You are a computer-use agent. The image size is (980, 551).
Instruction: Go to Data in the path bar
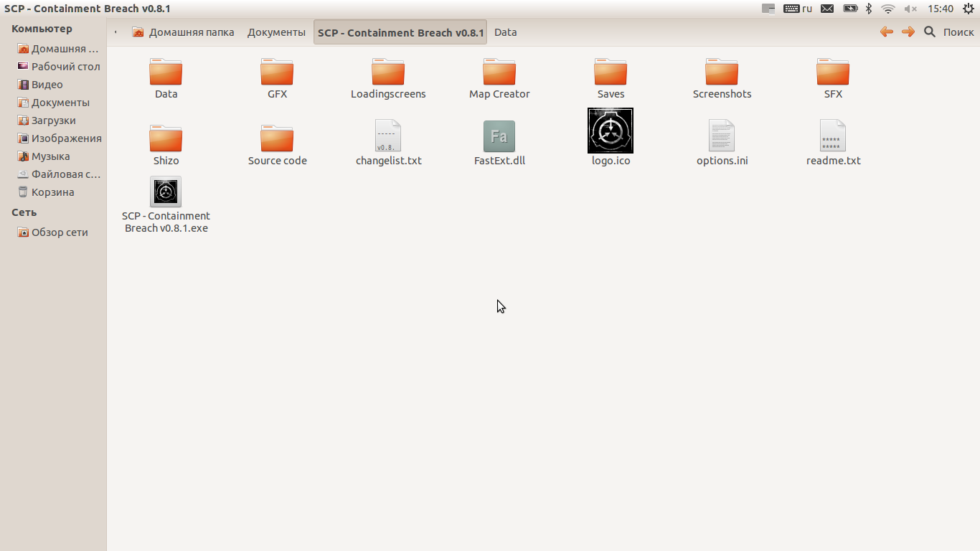(x=505, y=32)
